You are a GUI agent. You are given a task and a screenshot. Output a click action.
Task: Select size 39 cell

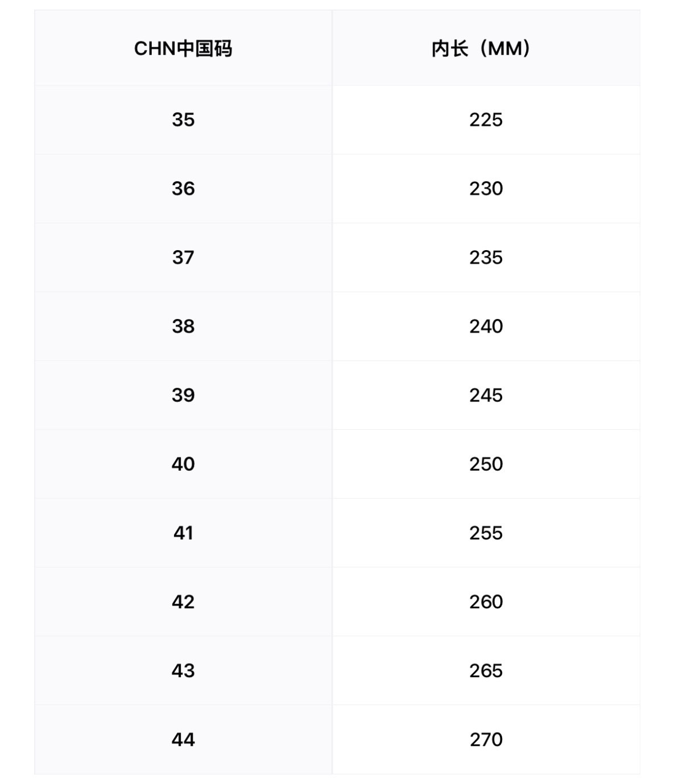tap(183, 395)
